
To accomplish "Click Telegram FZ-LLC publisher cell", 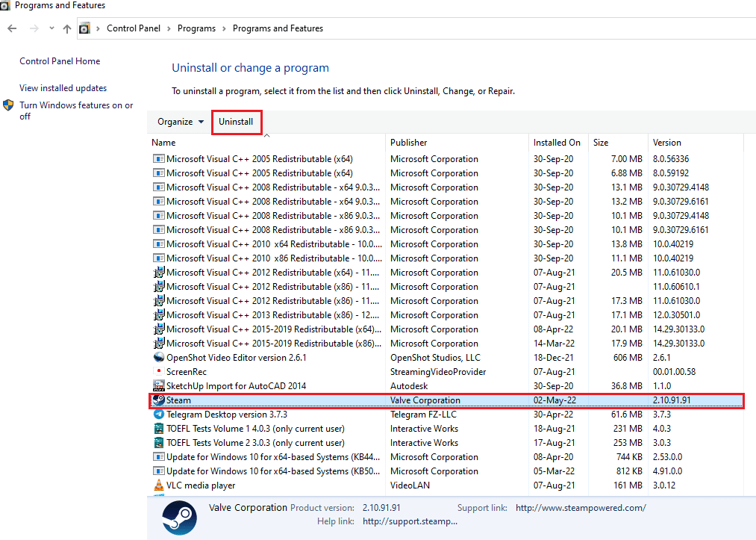I will 423,415.
